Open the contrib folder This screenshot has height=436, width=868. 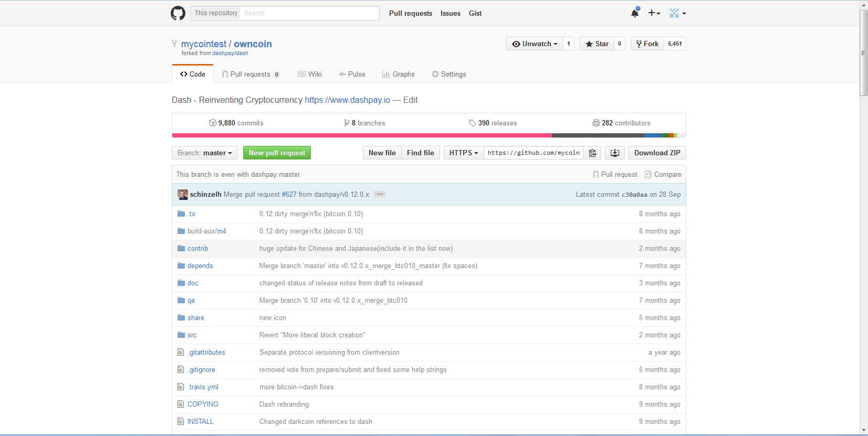(x=198, y=249)
